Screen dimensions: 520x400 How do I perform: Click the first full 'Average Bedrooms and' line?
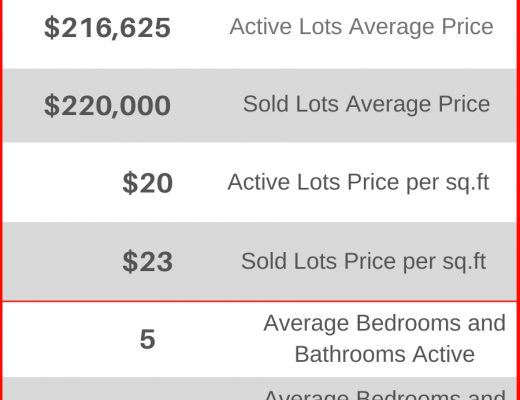click(x=385, y=323)
